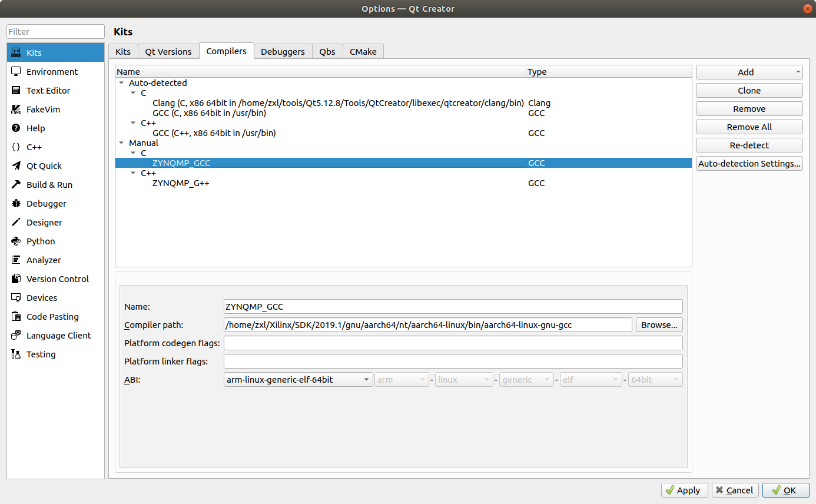Select the Kits sidebar icon

click(16, 52)
